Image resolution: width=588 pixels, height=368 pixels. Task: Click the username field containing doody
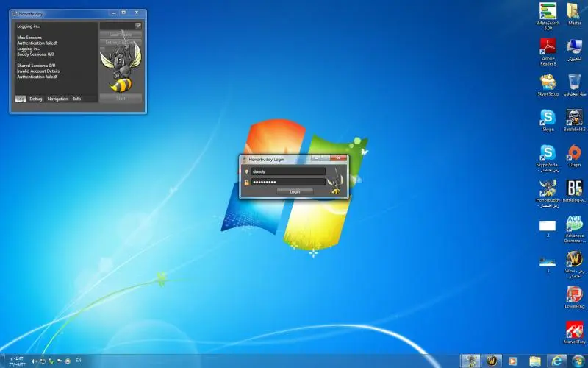(x=288, y=171)
